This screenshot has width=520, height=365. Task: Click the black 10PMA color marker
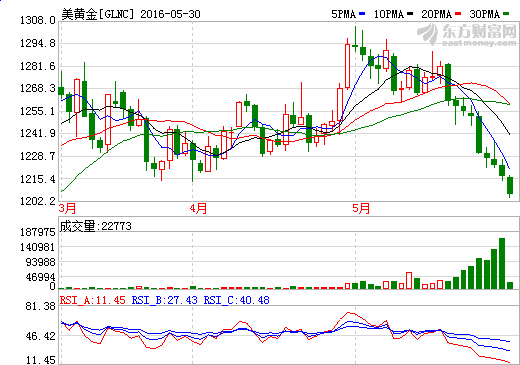[410, 14]
